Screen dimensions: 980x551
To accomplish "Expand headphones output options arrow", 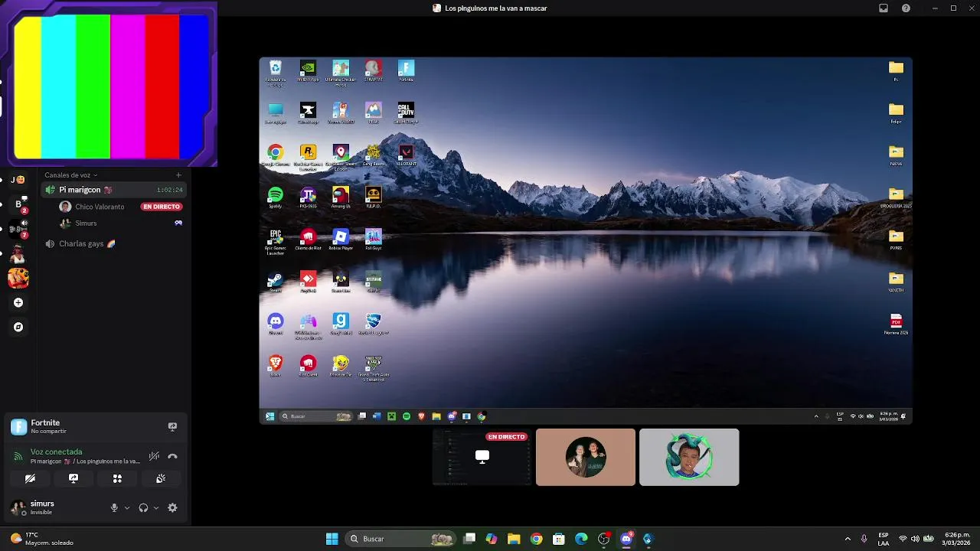I will coord(156,507).
